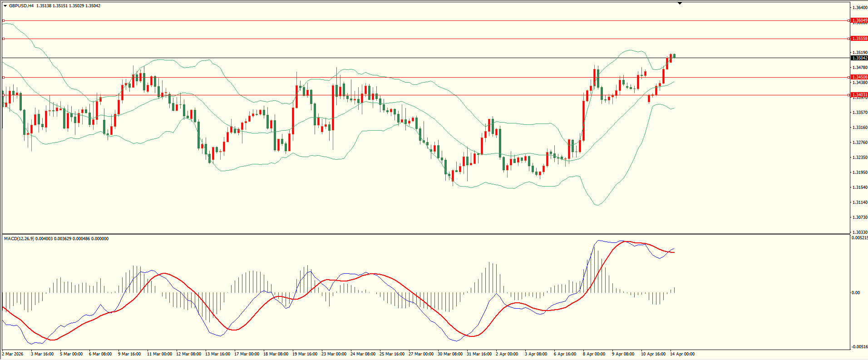
Task: Click the black current price label 1.35042
Action: pyautogui.click(x=859, y=58)
